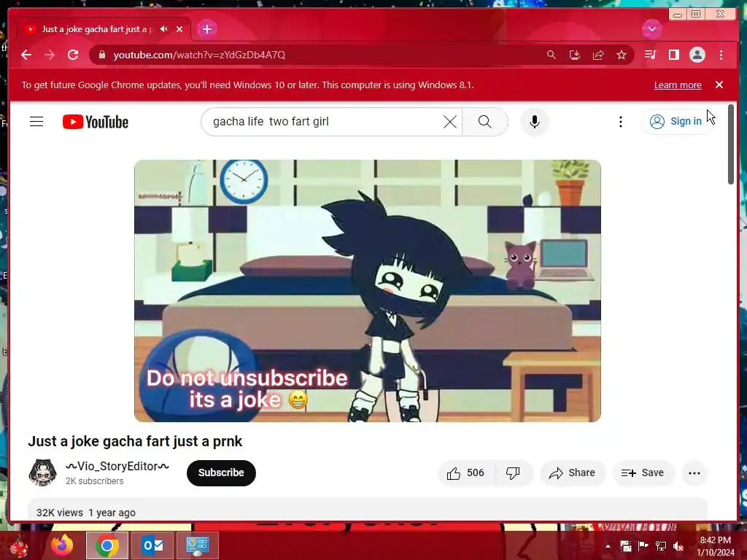Search with your voice microphone button
The image size is (747, 560).
pyautogui.click(x=535, y=122)
